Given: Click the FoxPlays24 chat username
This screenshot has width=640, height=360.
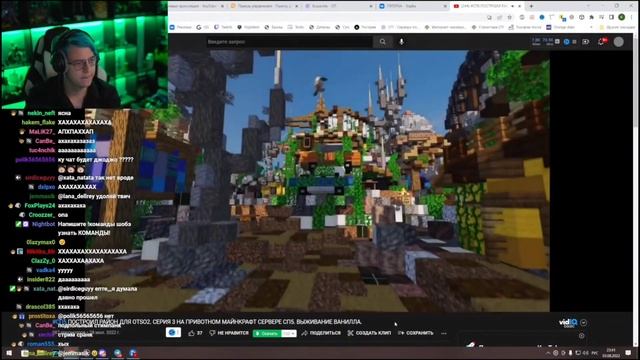Looking at the screenshot, I should coord(40,205).
